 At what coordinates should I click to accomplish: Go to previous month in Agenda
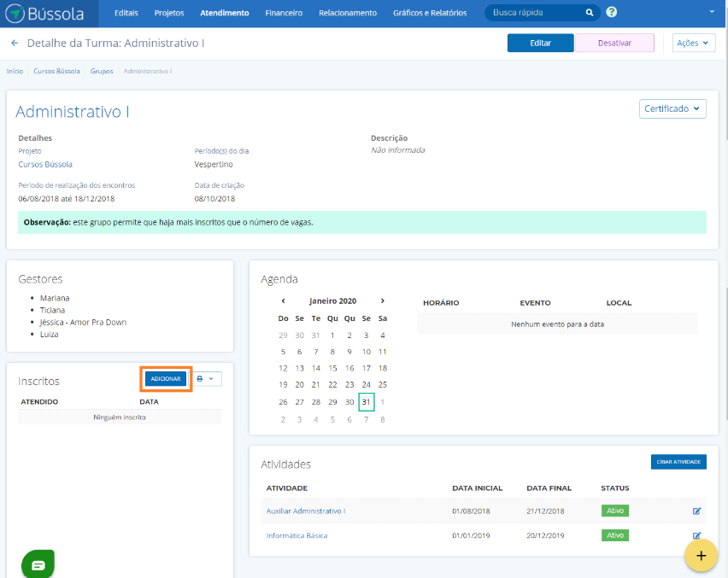(x=284, y=301)
